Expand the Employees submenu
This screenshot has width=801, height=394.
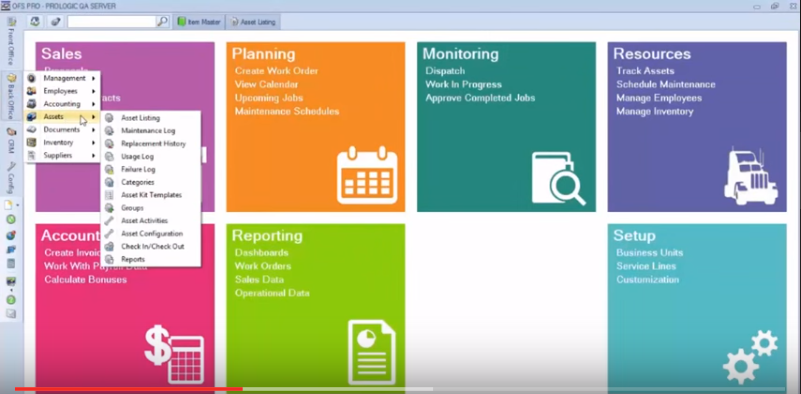62,91
